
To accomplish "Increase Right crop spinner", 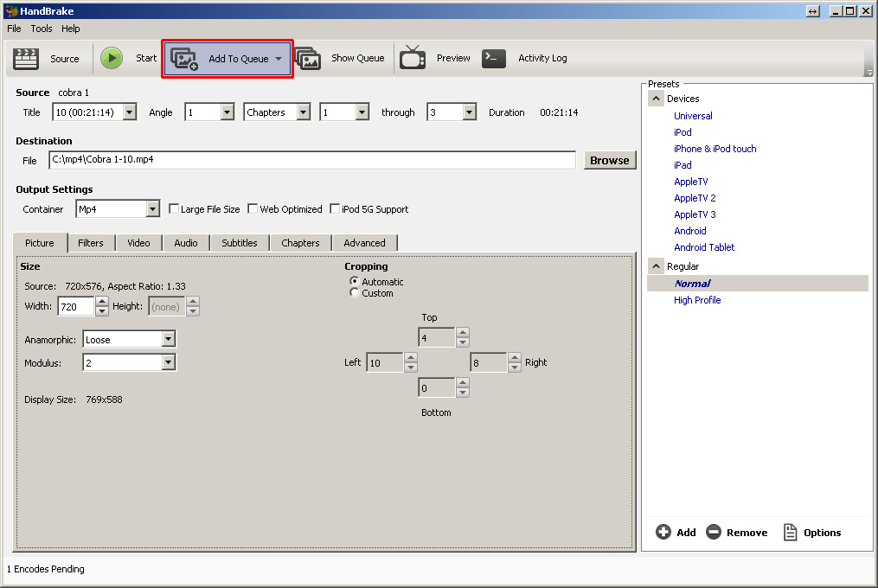I will [x=514, y=357].
